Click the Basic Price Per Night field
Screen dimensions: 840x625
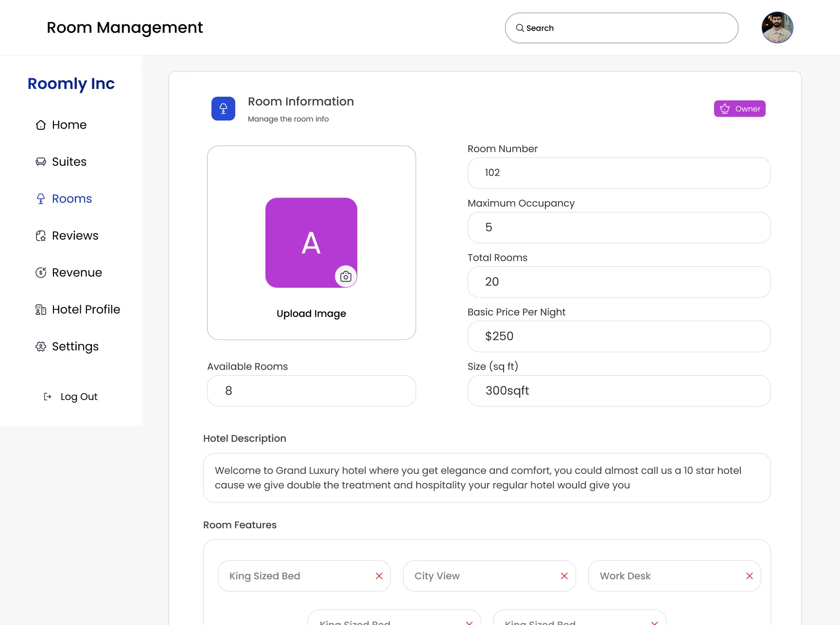[x=619, y=336]
